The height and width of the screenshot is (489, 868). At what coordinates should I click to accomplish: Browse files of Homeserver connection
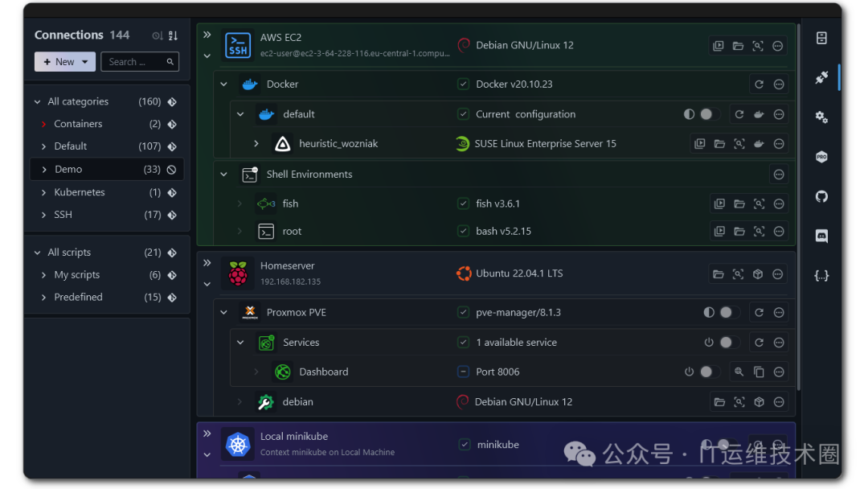click(x=718, y=274)
